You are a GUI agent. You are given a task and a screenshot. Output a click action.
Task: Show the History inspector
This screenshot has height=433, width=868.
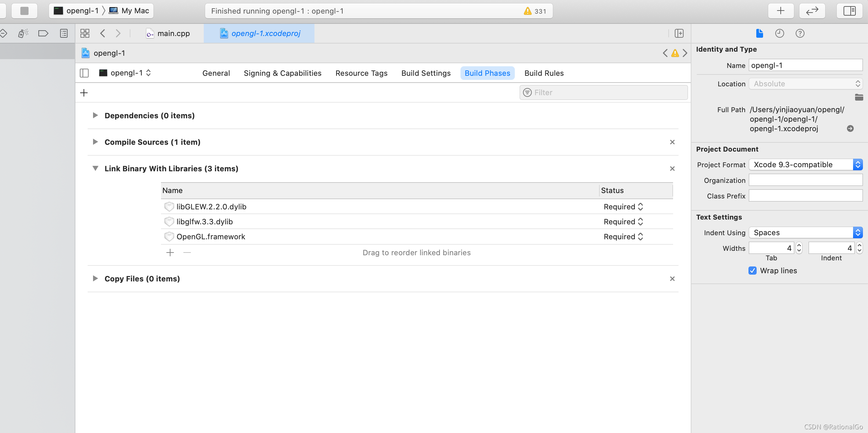pyautogui.click(x=780, y=33)
